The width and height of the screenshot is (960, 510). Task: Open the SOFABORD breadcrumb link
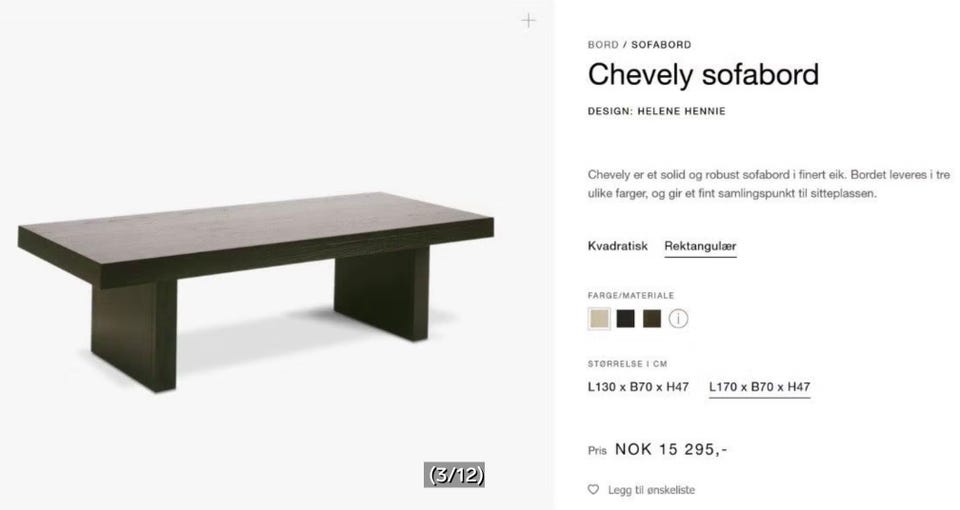[661, 45]
